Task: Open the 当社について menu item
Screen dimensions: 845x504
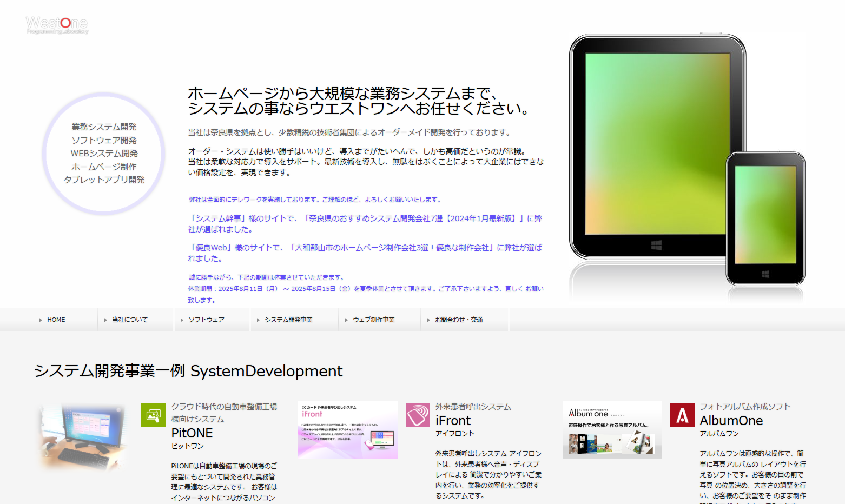Action: click(x=130, y=320)
